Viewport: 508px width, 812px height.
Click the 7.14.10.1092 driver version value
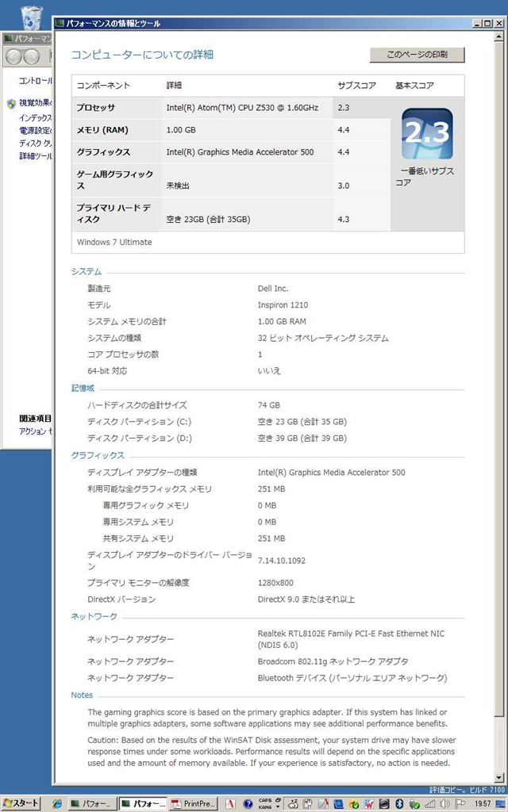[x=282, y=561]
